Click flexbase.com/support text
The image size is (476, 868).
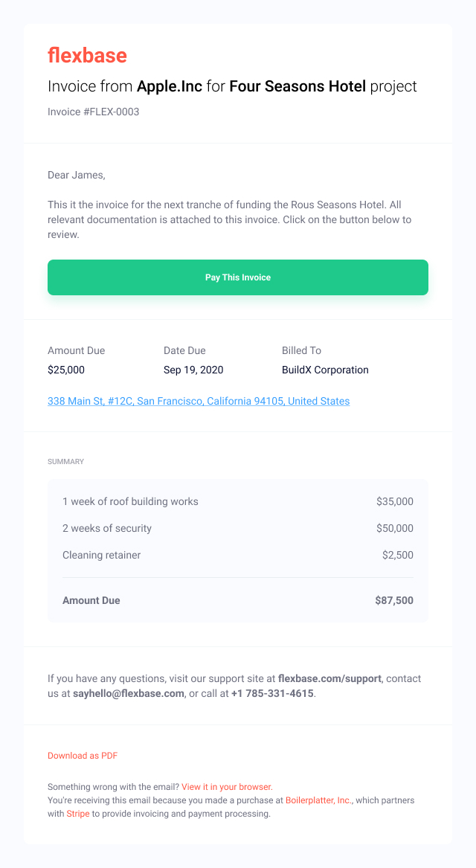click(329, 678)
